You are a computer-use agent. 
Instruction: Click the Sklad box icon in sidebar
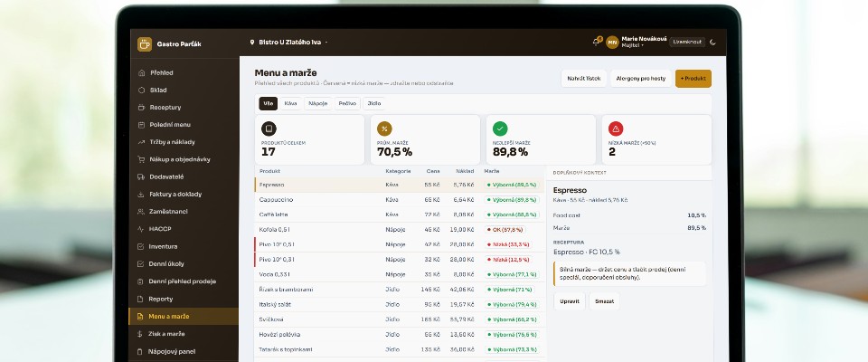click(x=141, y=90)
